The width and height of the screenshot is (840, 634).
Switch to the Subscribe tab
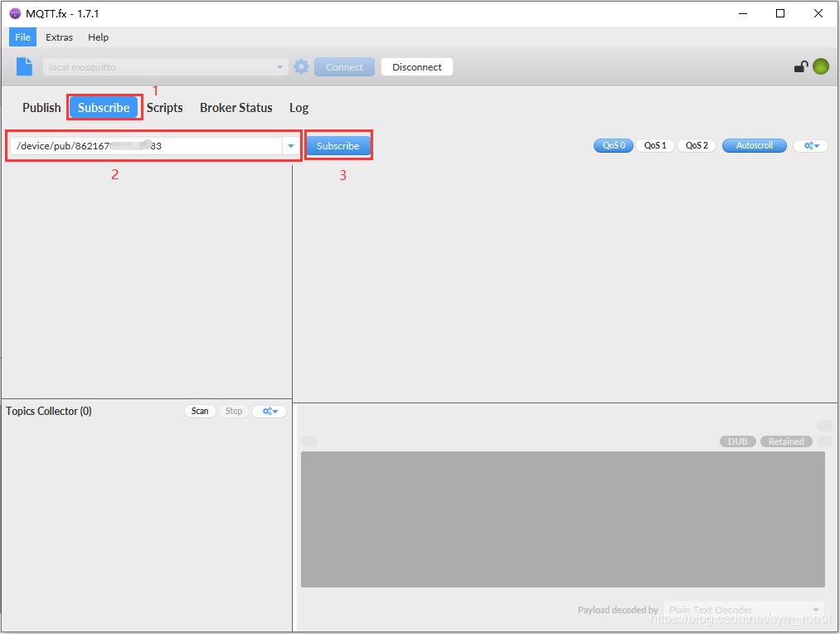(104, 108)
